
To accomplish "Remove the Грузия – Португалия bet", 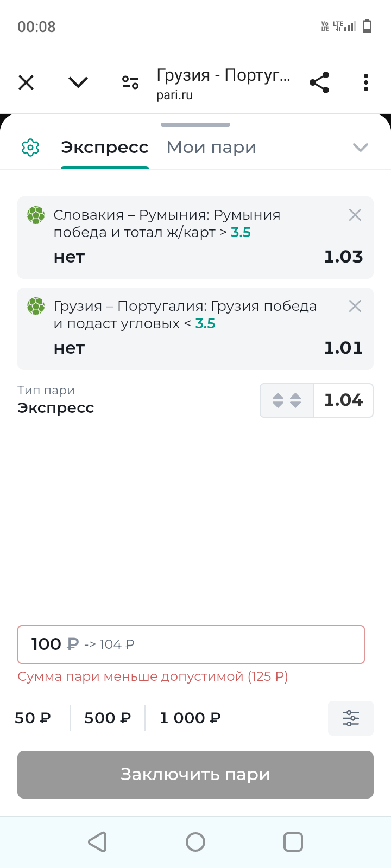I will coord(355,307).
